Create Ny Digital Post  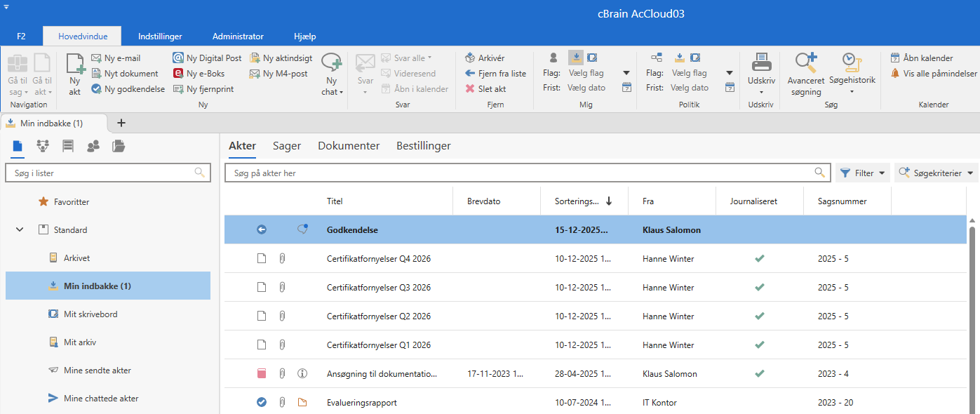208,58
